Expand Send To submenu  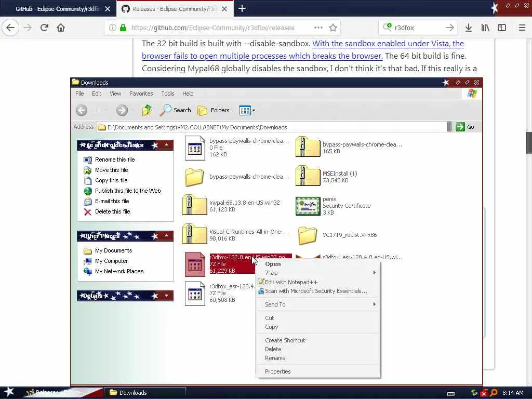click(x=318, y=304)
